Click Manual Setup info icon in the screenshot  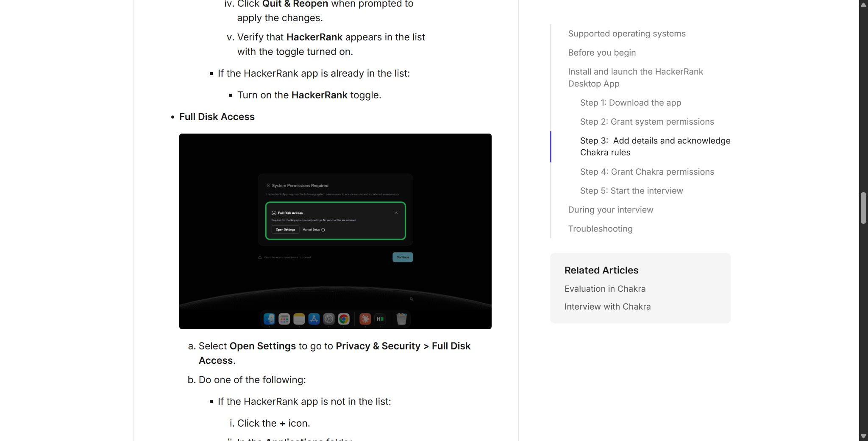click(323, 230)
